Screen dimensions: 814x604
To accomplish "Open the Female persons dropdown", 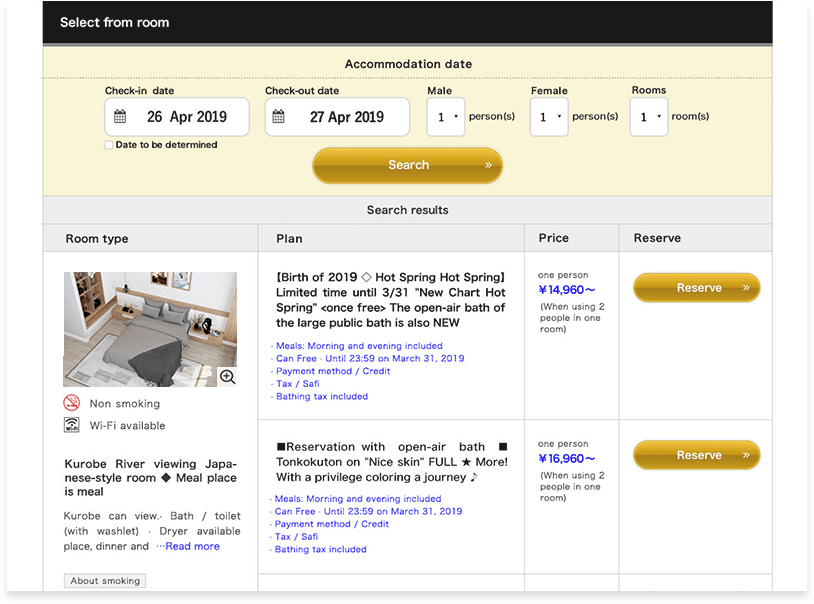I will pyautogui.click(x=549, y=117).
